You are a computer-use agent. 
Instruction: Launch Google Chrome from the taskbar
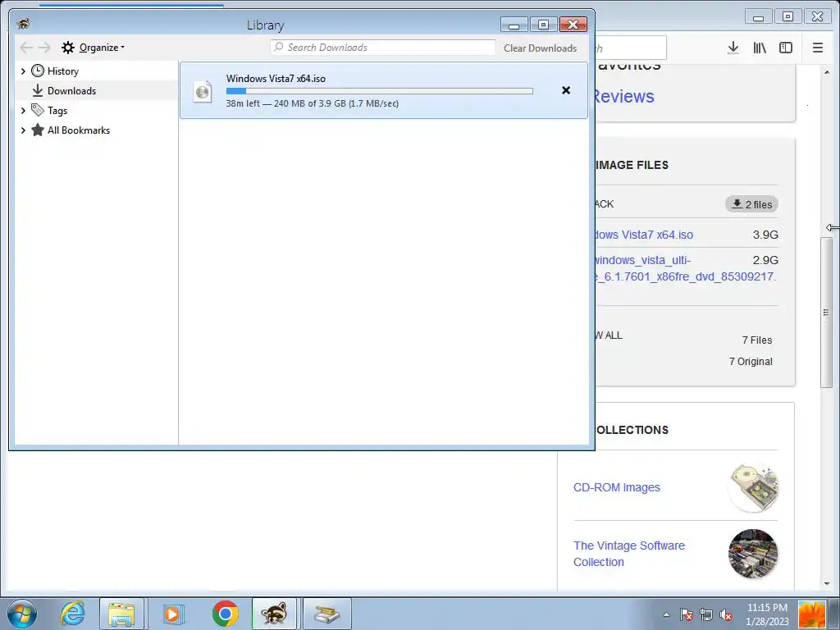click(225, 614)
